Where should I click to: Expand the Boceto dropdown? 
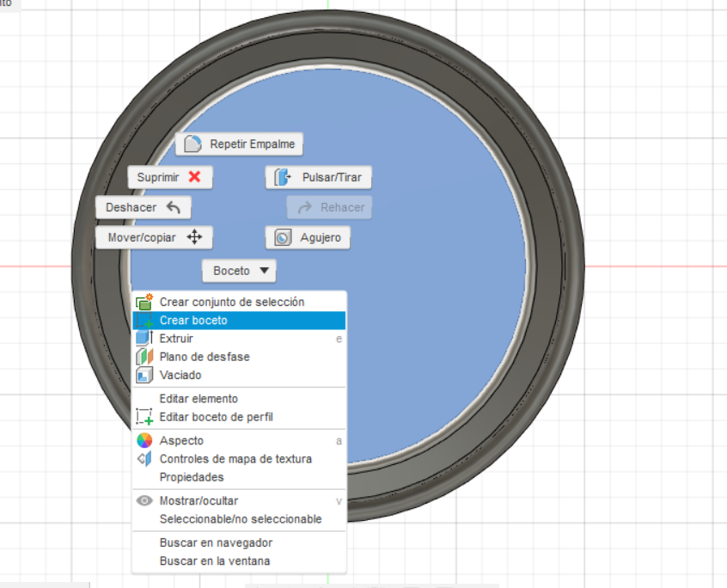239,271
